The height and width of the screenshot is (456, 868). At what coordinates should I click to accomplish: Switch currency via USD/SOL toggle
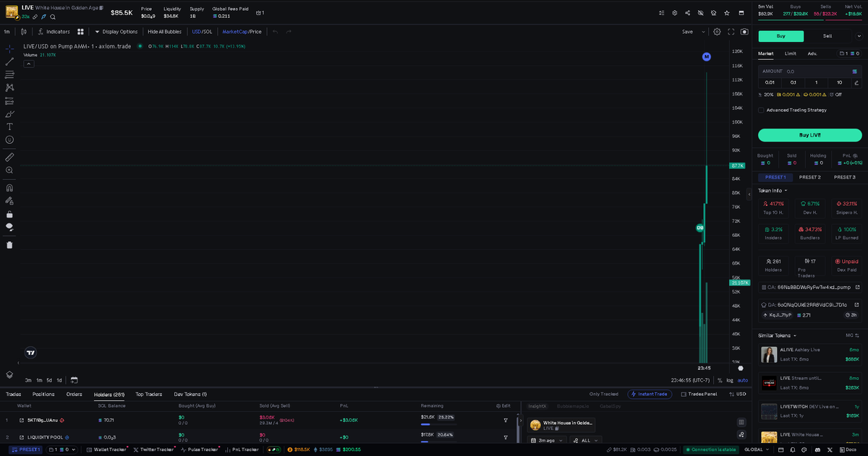pos(202,32)
